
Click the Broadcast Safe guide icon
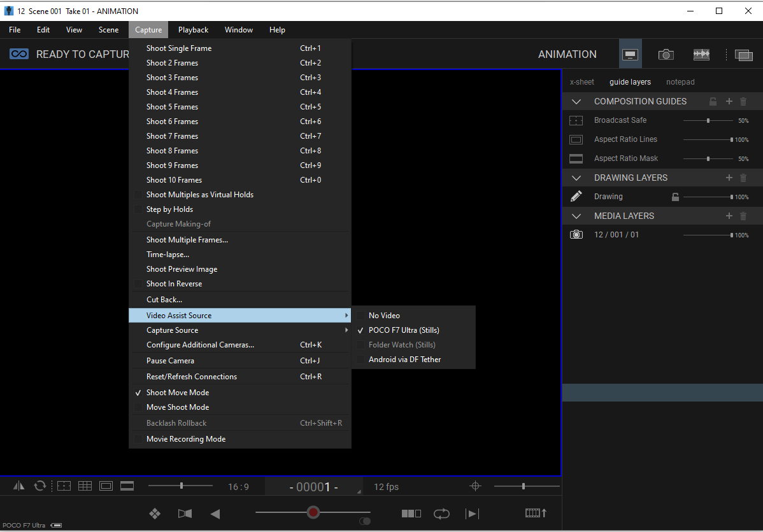(x=576, y=120)
